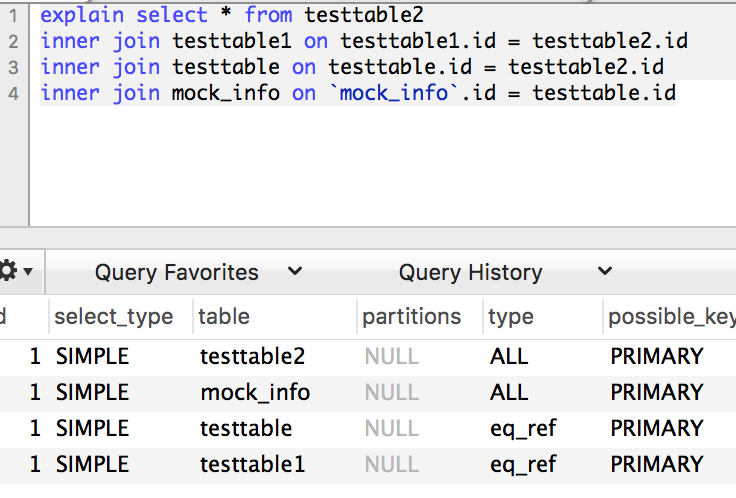Image resolution: width=736 pixels, height=498 pixels.
Task: Click the type column header
Action: tap(511, 317)
